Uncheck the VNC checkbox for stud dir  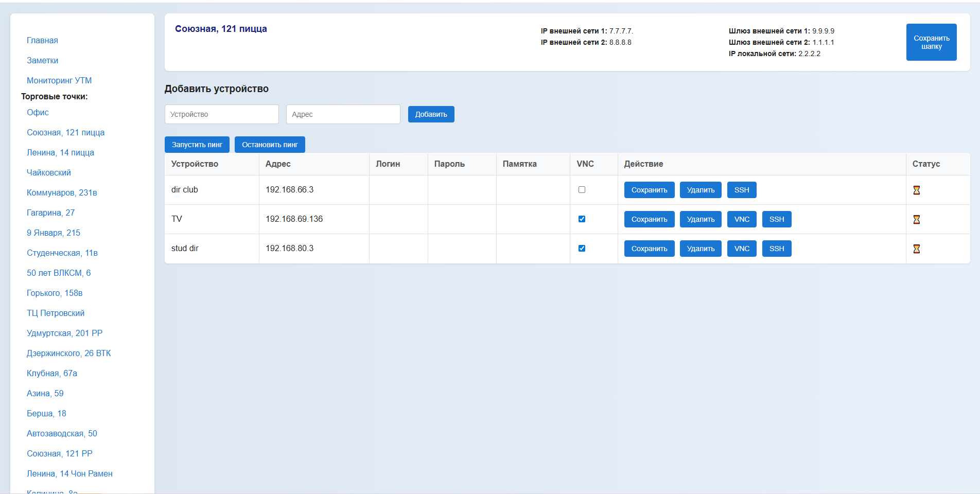(x=582, y=249)
